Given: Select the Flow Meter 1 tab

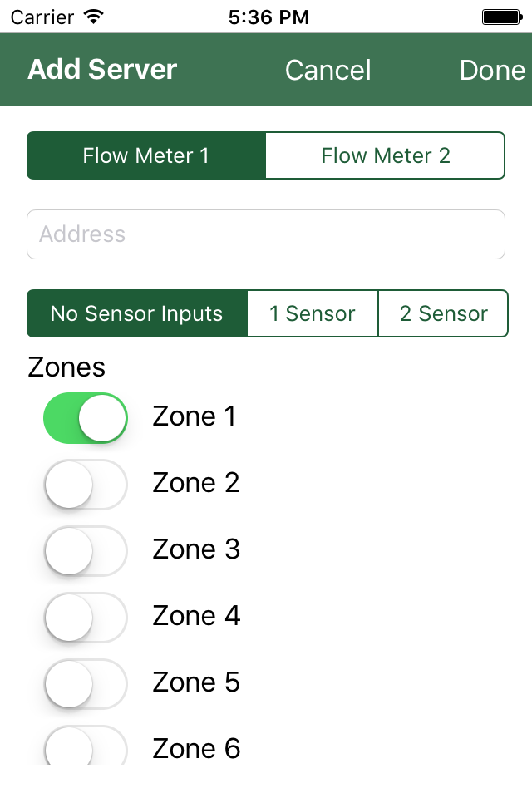Looking at the screenshot, I should click(x=146, y=155).
